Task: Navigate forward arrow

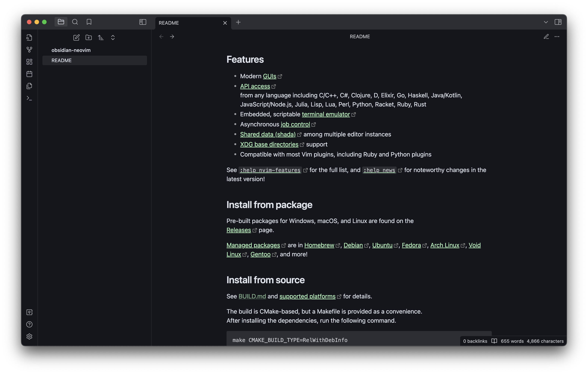Action: pyautogui.click(x=172, y=37)
